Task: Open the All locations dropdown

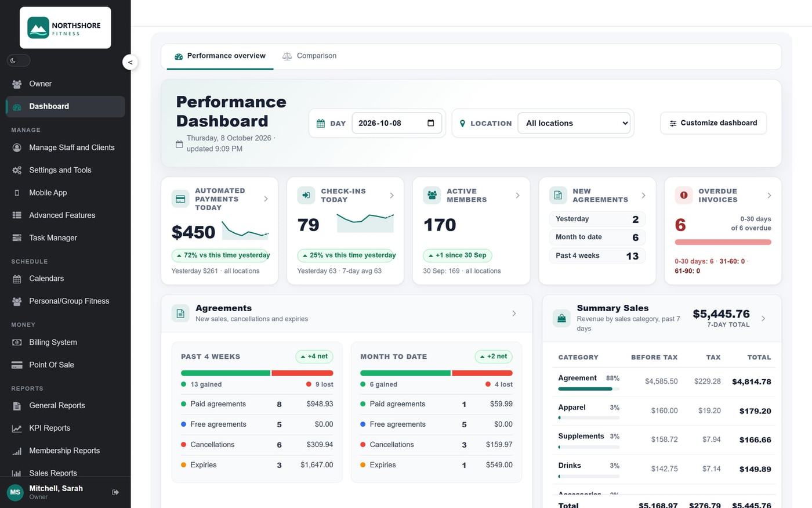Action: [574, 123]
